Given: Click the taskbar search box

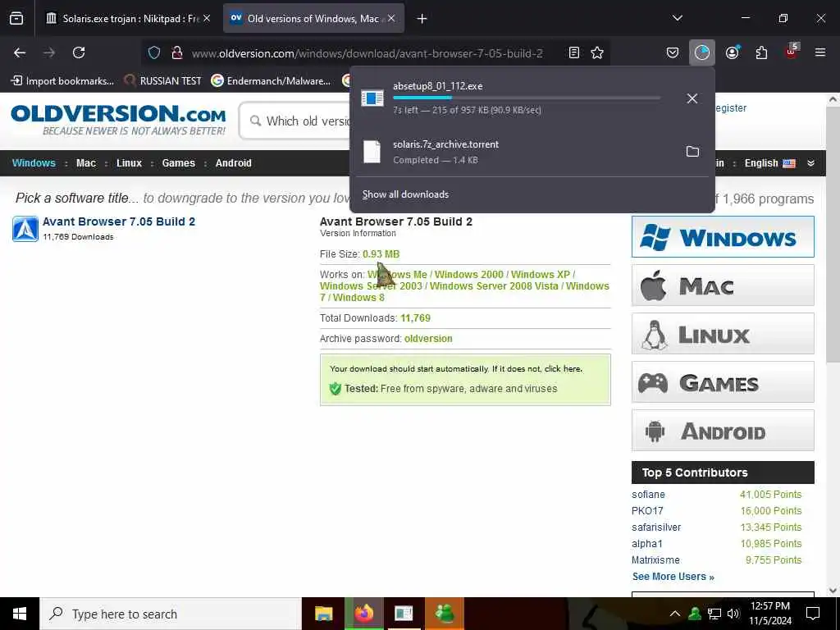Looking at the screenshot, I should coord(171,614).
